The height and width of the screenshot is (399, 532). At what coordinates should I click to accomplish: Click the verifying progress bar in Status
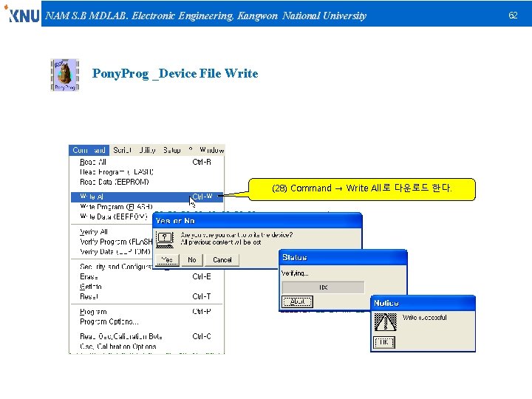point(323,287)
